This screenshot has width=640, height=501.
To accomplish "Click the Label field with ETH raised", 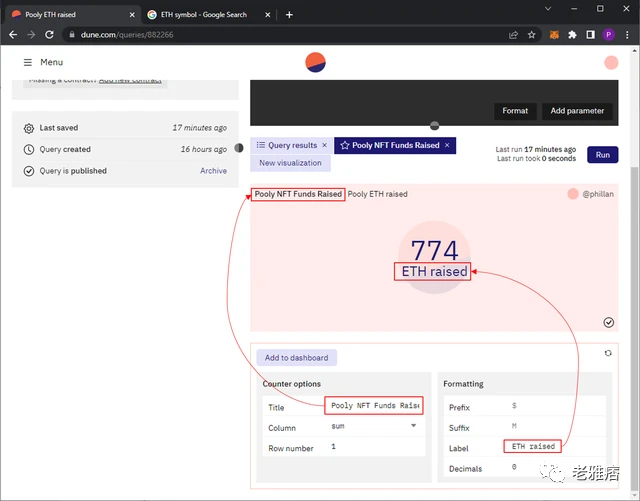I will [x=533, y=446].
